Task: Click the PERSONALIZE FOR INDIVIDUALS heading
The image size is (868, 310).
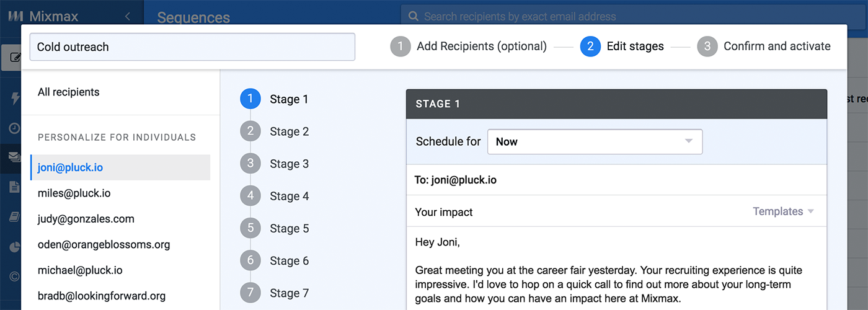Action: click(x=117, y=137)
